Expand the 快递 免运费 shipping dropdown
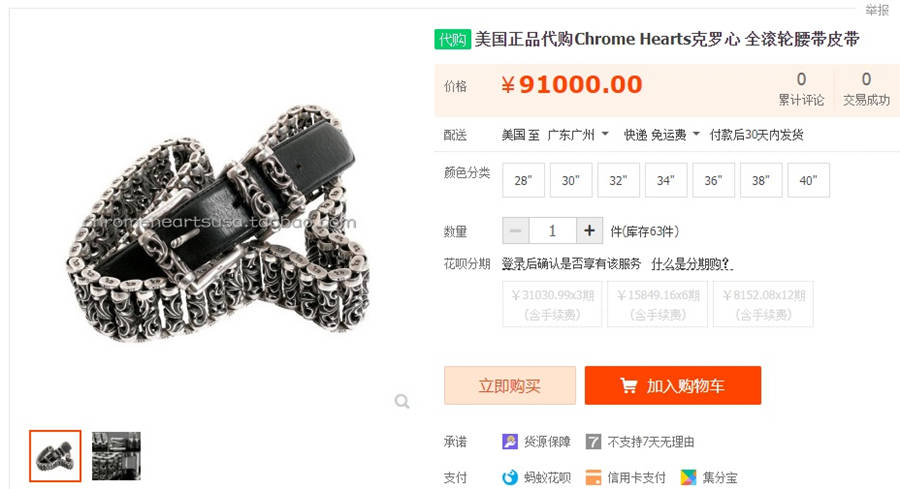The height and width of the screenshot is (489, 900). [661, 135]
